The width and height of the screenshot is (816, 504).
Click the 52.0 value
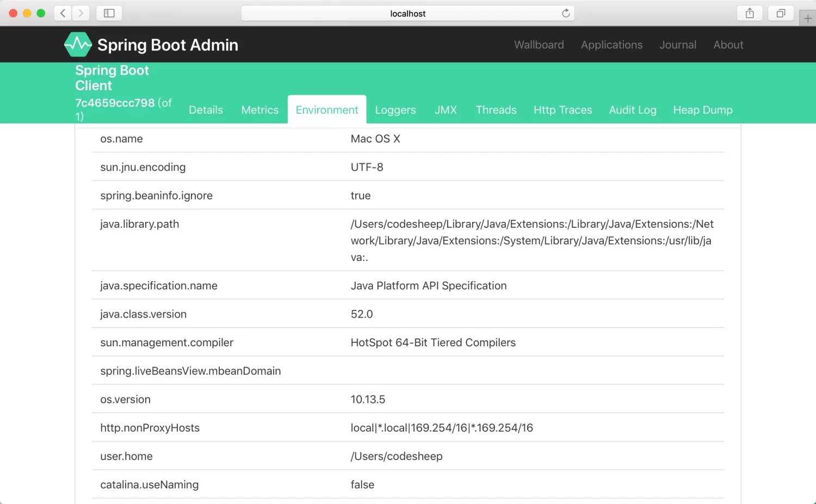(x=362, y=314)
